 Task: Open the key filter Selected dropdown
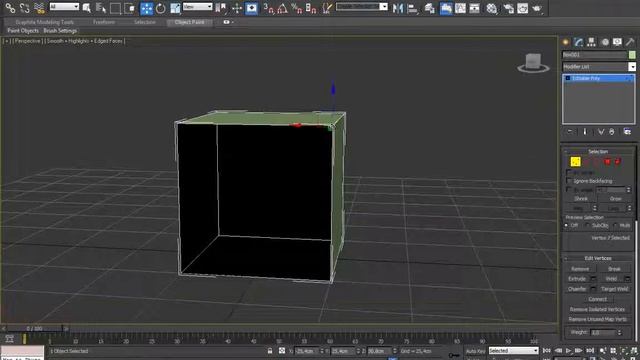513,351
